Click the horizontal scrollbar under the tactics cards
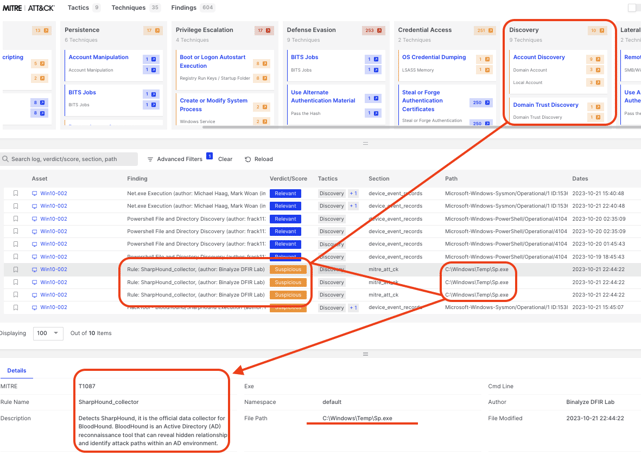The image size is (641, 456). pos(421,127)
